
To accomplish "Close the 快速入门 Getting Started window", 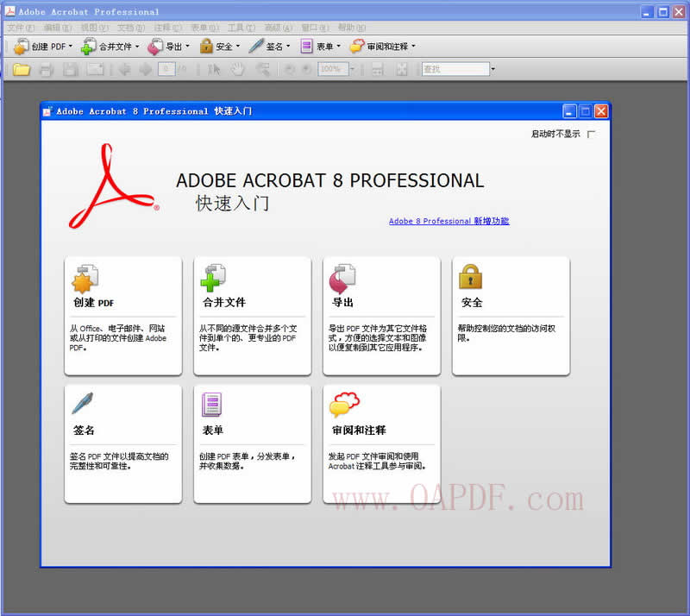I will [601, 111].
